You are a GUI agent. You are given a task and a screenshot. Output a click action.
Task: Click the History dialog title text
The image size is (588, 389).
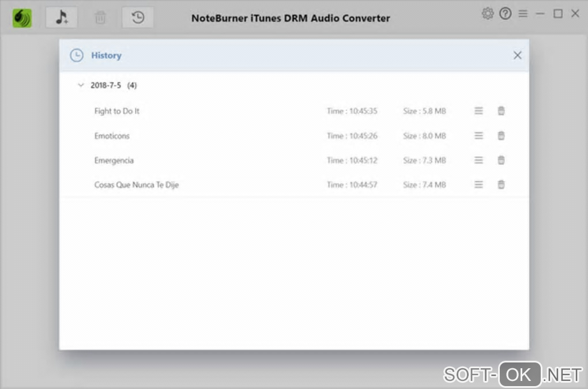coord(106,55)
